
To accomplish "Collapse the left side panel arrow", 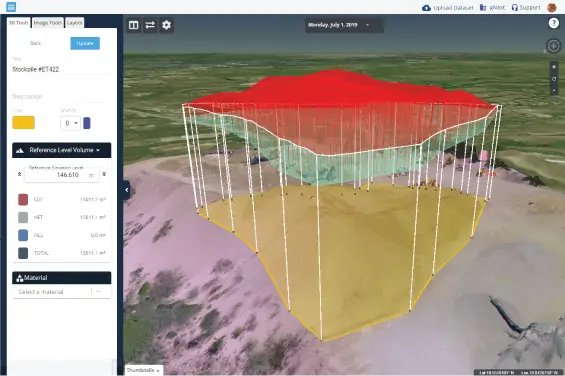I will click(x=126, y=190).
